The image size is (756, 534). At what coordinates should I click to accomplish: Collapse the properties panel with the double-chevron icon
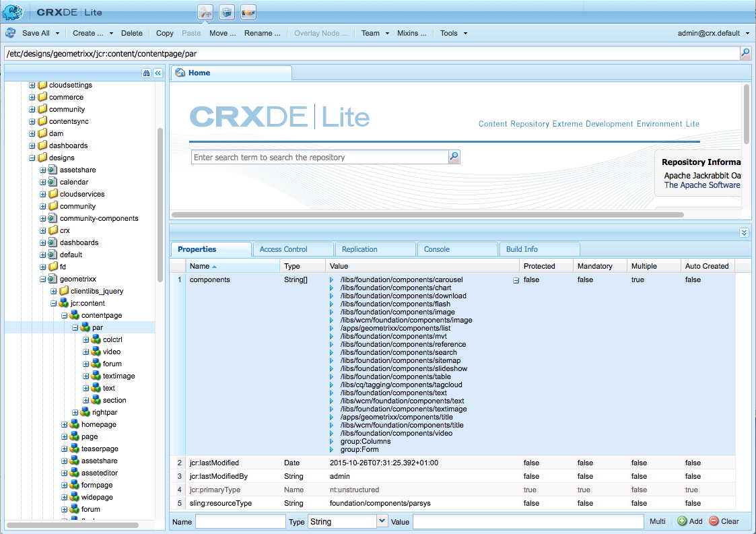(744, 233)
